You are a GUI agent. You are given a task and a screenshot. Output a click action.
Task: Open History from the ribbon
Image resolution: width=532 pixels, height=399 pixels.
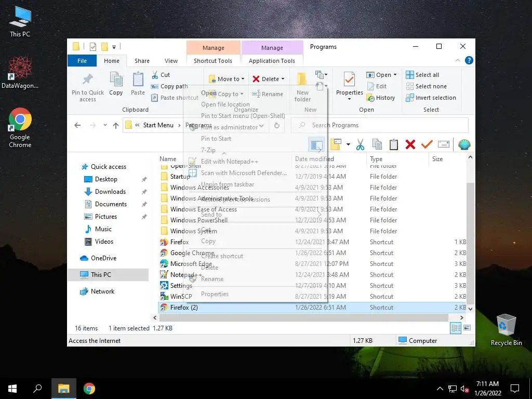pyautogui.click(x=381, y=98)
